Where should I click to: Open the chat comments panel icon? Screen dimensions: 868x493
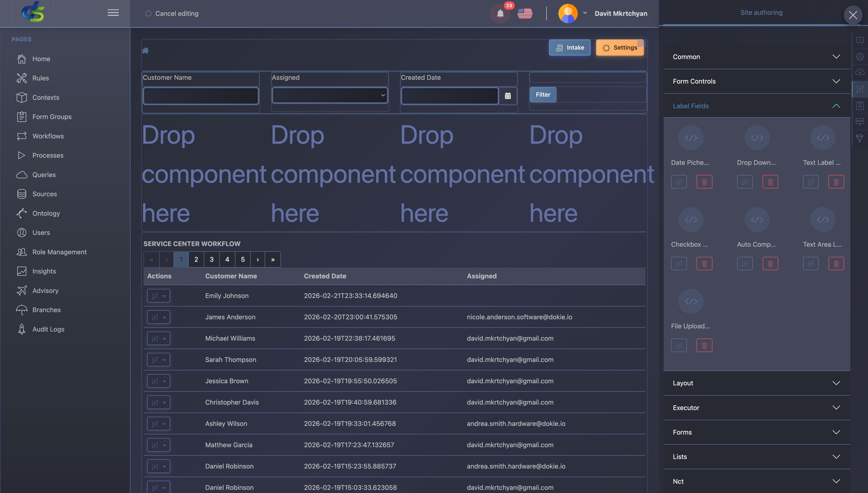click(860, 40)
